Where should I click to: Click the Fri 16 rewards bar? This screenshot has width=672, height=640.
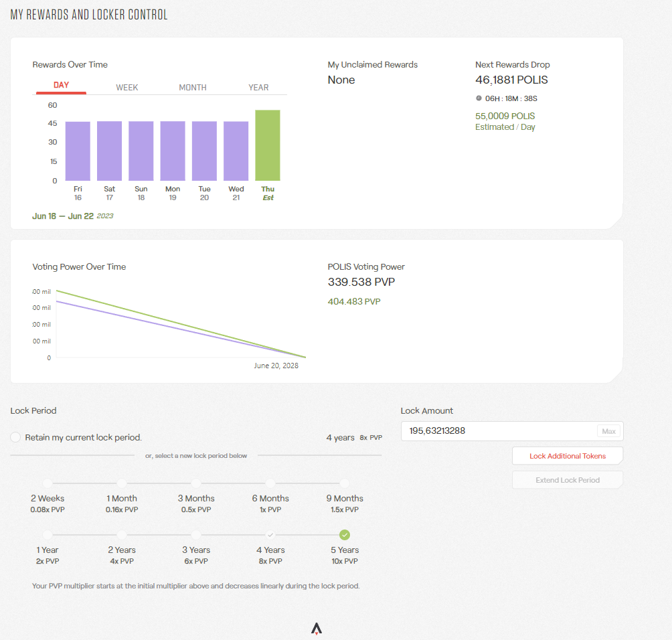click(78, 151)
